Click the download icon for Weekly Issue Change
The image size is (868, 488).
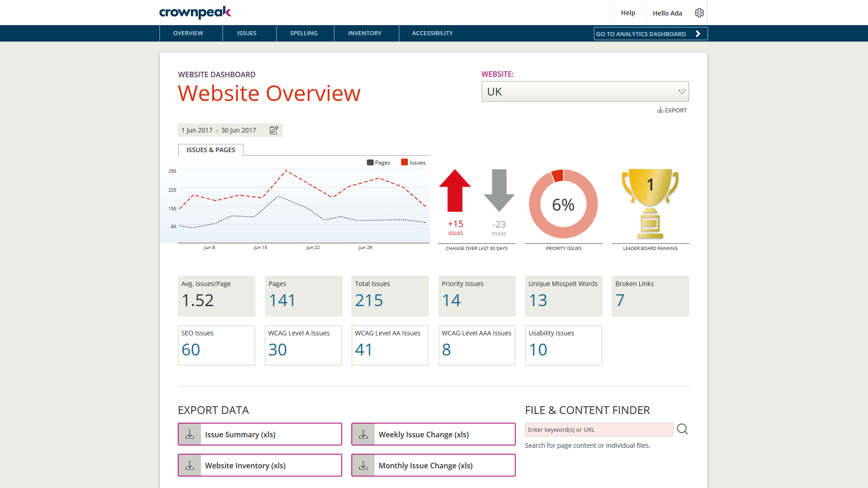click(x=363, y=434)
